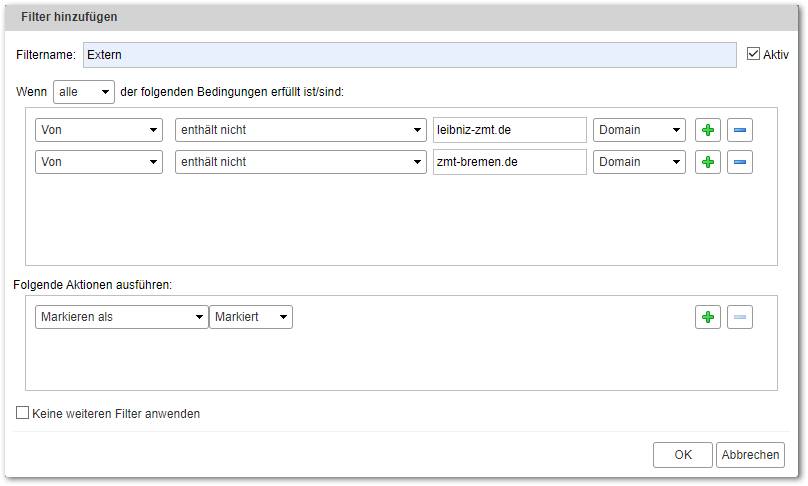Open the 'Markieren als' action dropdown
Image resolution: width=808 pixels, height=486 pixels.
point(122,317)
